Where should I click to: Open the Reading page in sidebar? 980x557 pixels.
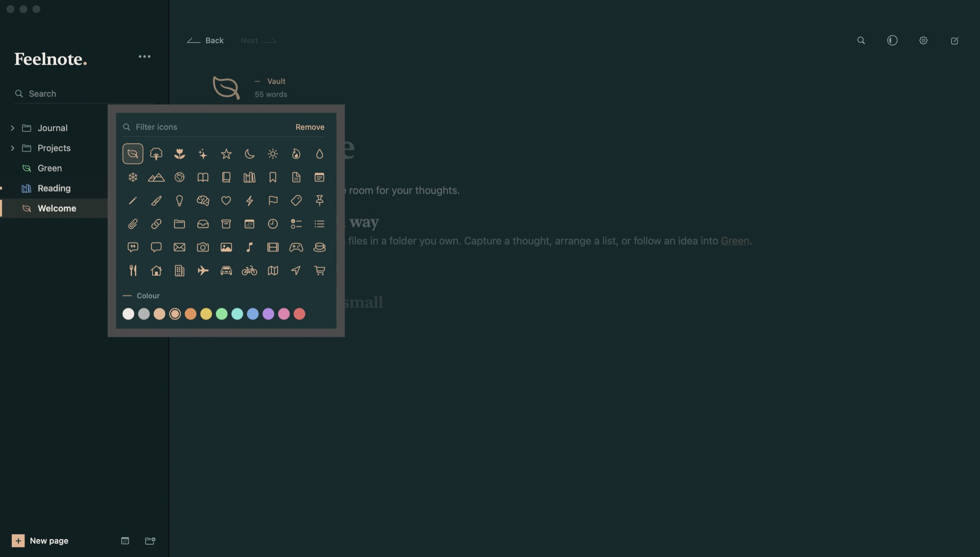(54, 188)
